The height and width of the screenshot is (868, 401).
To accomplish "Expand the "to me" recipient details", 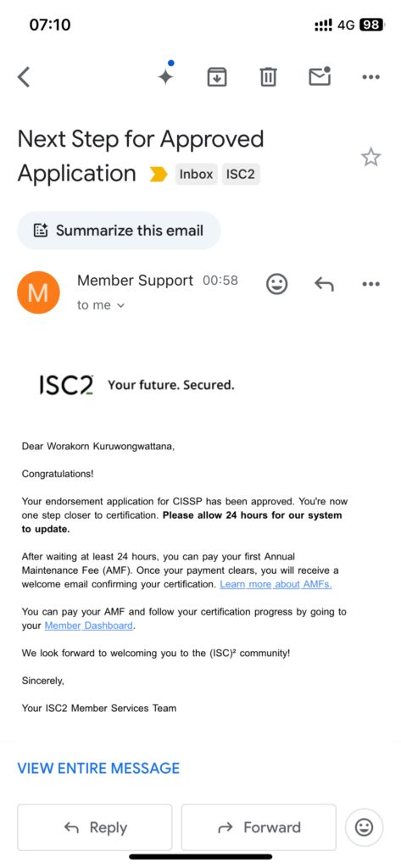I will (x=101, y=305).
